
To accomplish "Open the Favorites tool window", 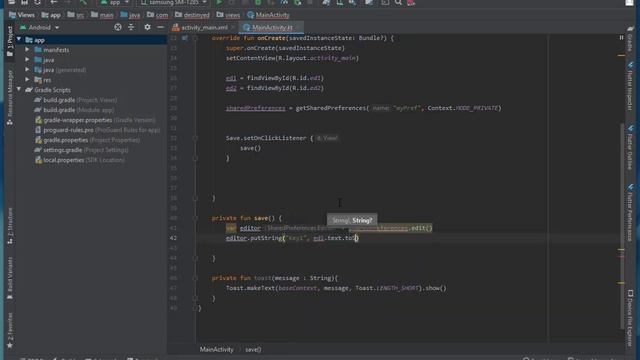I will pyautogui.click(x=10, y=330).
